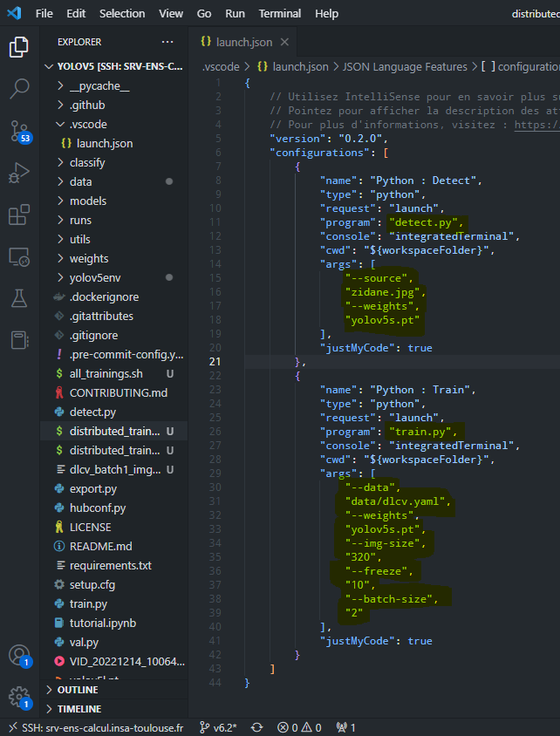Expand the classify folder

point(114,163)
